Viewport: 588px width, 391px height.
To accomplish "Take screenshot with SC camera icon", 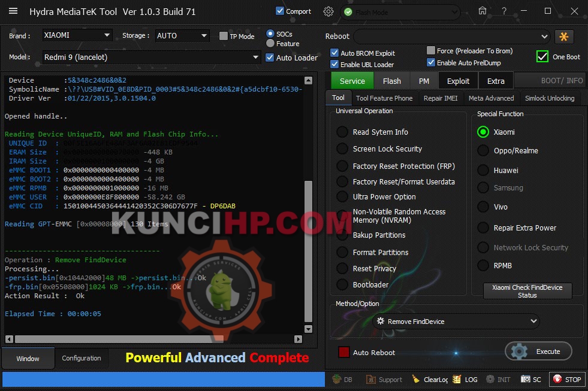I will (526, 379).
